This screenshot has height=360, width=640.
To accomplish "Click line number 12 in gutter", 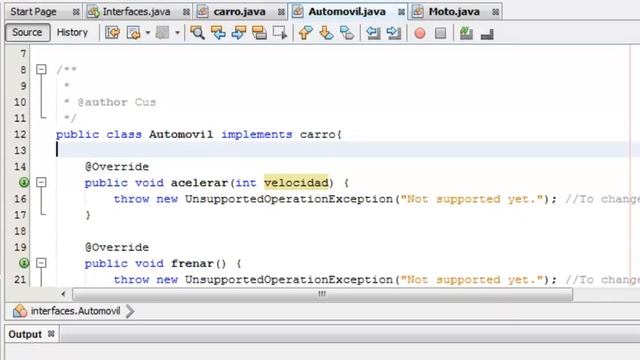I will pyautogui.click(x=20, y=134).
